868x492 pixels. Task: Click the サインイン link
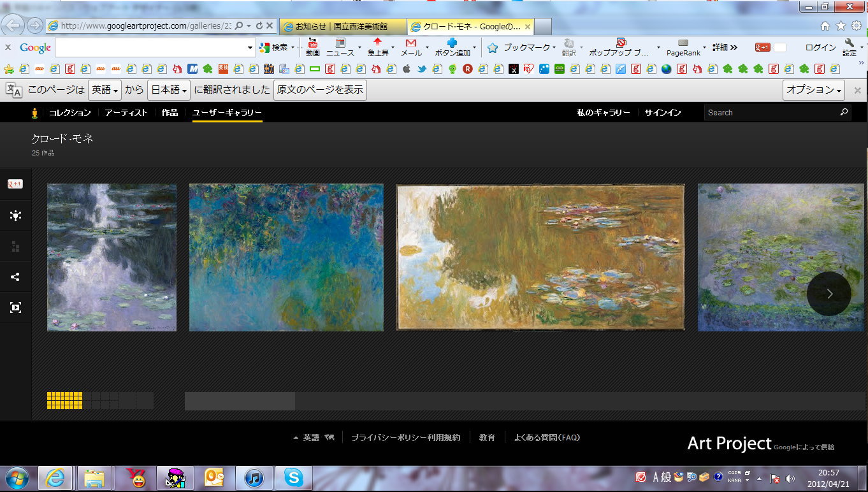pyautogui.click(x=663, y=113)
